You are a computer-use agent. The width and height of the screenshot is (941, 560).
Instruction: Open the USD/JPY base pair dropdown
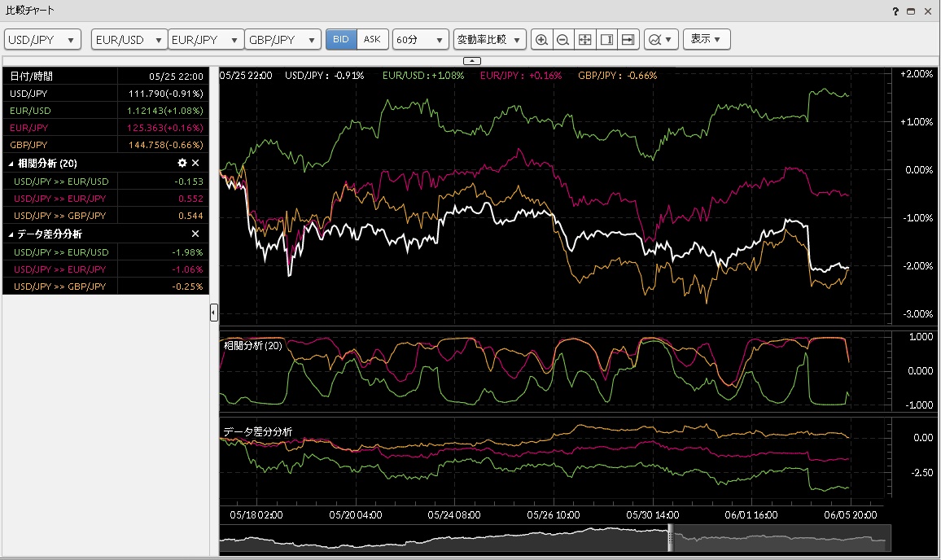coord(42,40)
